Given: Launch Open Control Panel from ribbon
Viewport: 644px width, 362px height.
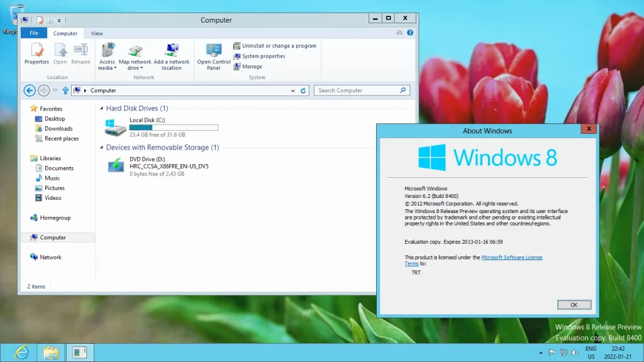Looking at the screenshot, I should [x=214, y=56].
